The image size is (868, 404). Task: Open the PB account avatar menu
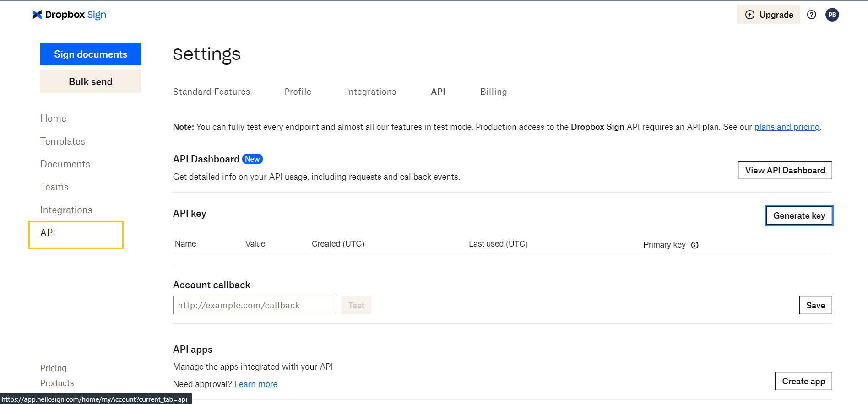(x=832, y=15)
